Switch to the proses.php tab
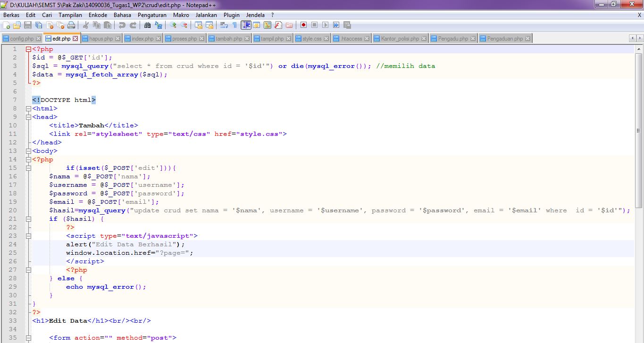The image size is (644, 343). (x=184, y=39)
